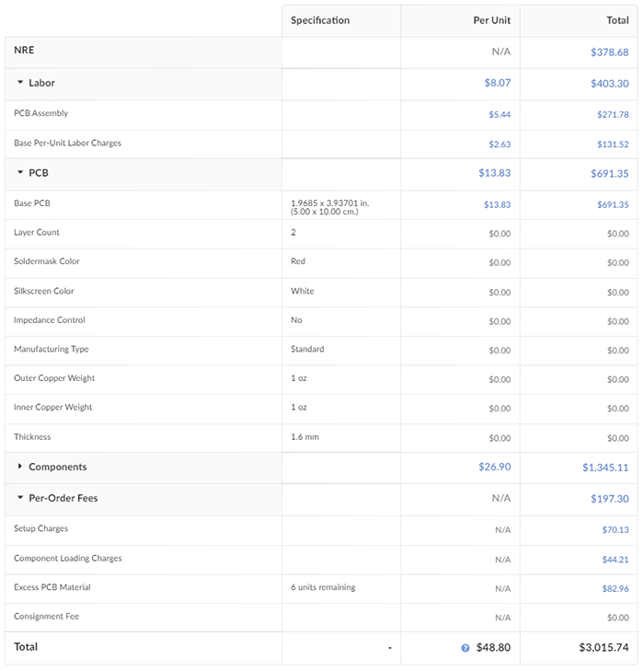644x671 pixels.
Task: Open Setup Charges amount $70.13
Action: coord(615,530)
